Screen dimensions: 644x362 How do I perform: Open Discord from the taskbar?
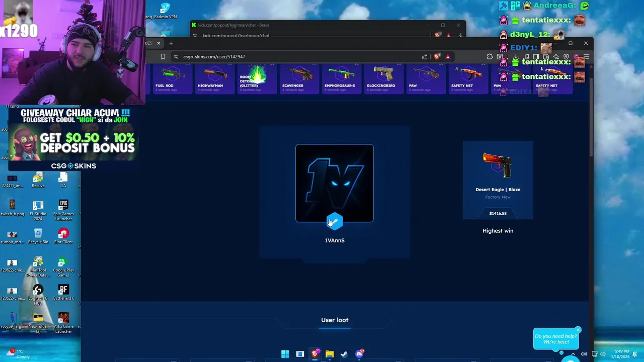359,354
